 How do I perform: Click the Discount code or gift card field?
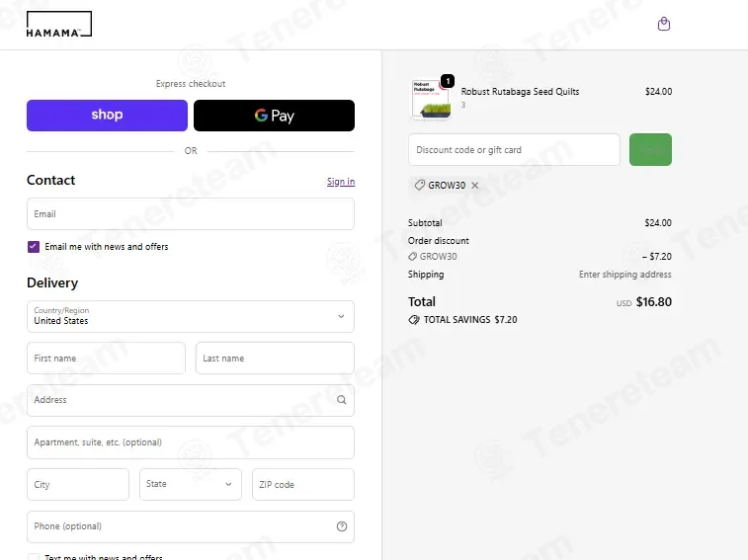click(514, 150)
